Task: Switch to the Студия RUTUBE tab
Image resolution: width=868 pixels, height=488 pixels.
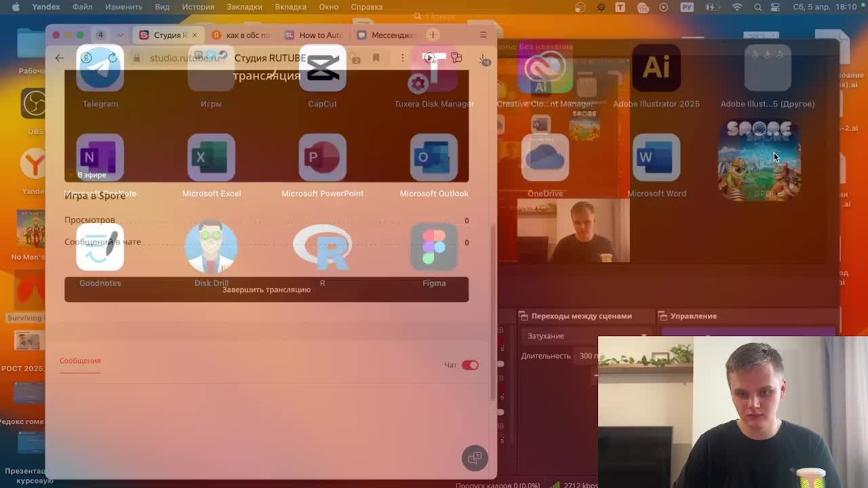Action: (x=167, y=35)
